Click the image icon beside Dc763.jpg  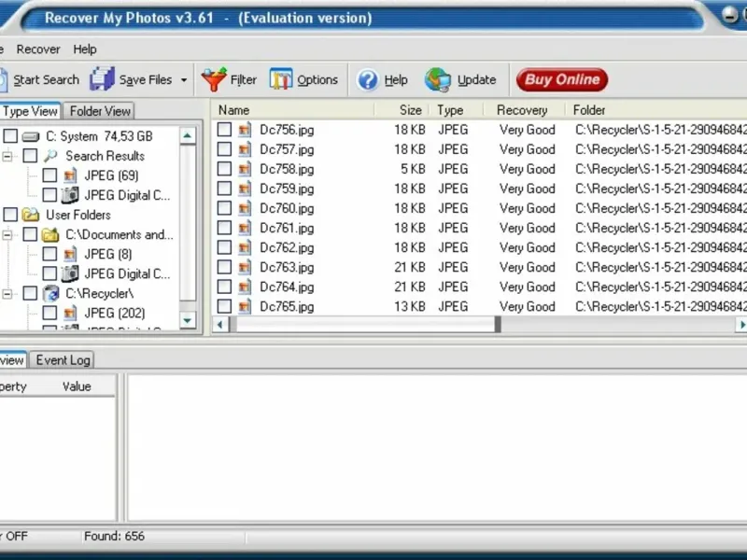tap(245, 267)
